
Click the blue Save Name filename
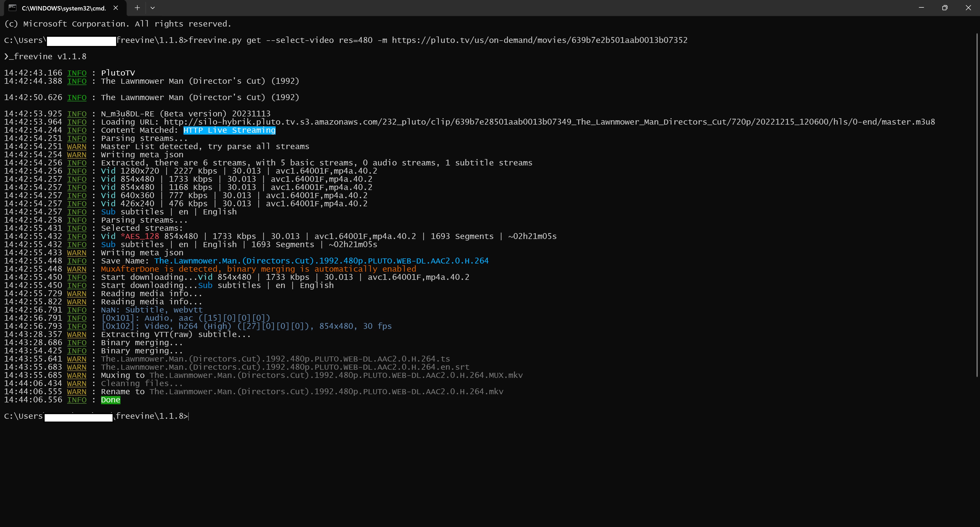321,261
